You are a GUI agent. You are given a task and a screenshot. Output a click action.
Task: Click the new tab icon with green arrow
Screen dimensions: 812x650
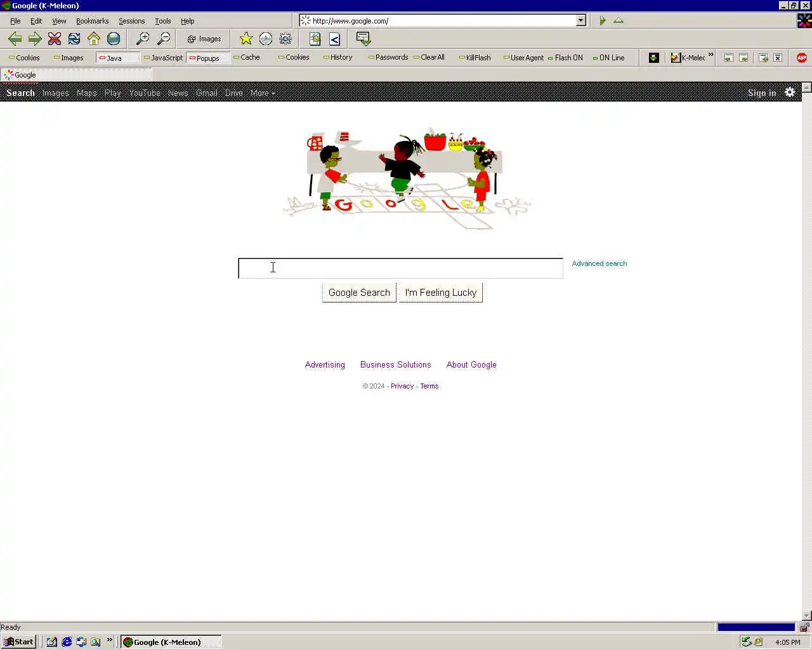[763, 58]
